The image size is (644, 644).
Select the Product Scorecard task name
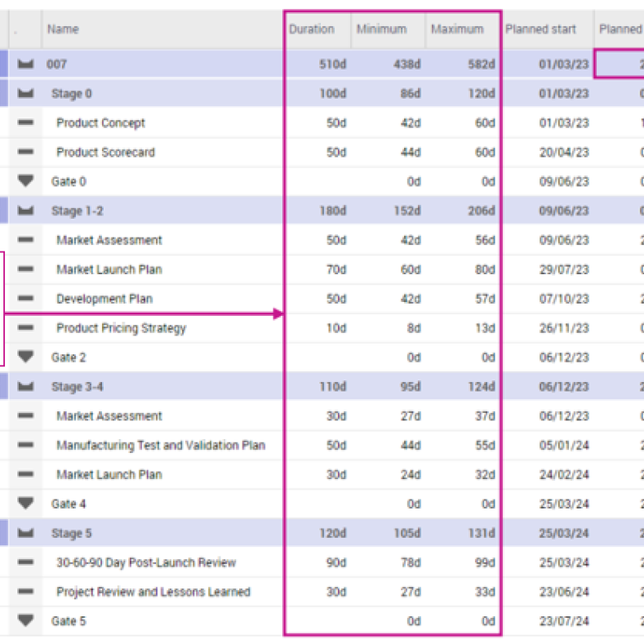point(105,153)
